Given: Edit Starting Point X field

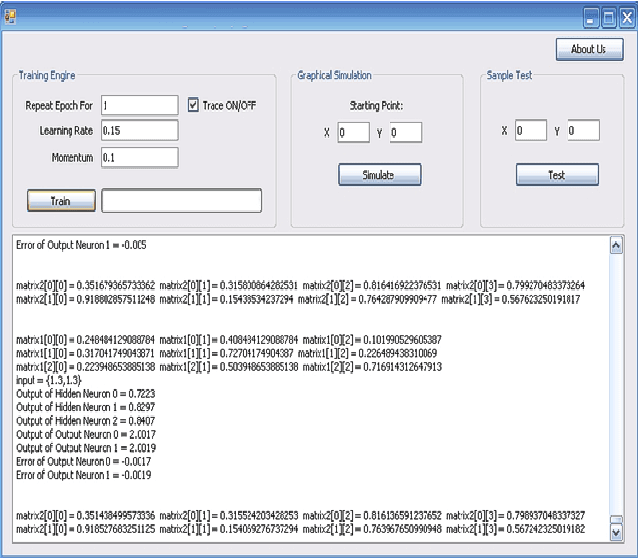Looking at the screenshot, I should (x=354, y=132).
